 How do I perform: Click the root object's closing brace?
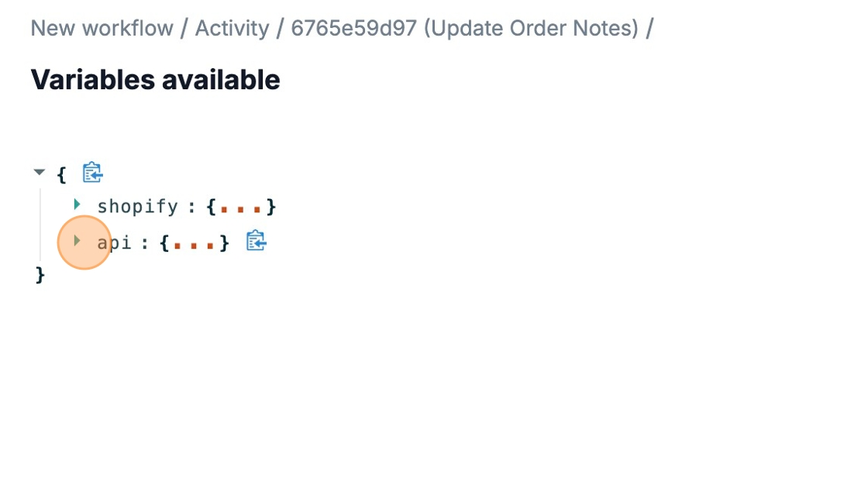tap(40, 275)
